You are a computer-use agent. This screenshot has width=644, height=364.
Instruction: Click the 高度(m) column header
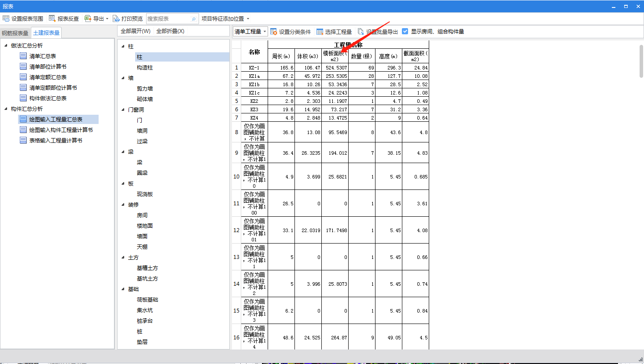(x=389, y=56)
